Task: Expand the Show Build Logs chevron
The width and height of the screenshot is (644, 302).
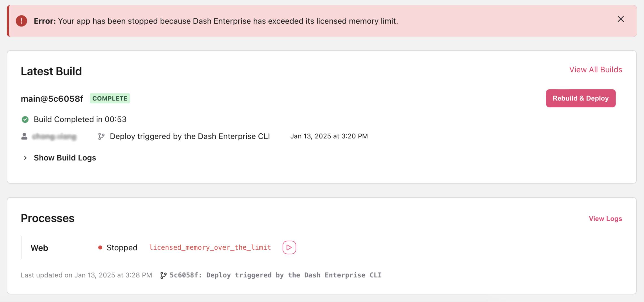Action: [x=25, y=158]
